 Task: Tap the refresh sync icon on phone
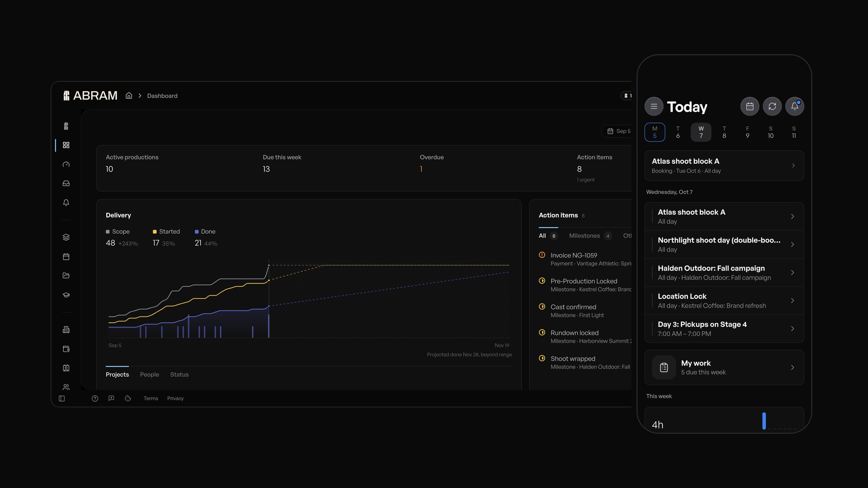point(772,106)
